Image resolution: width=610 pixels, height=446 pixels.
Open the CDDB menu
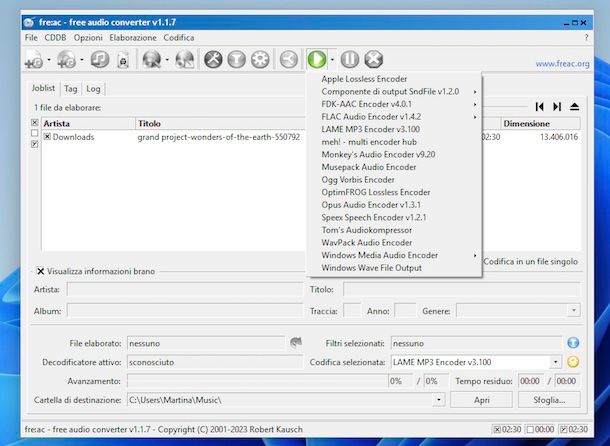point(55,38)
